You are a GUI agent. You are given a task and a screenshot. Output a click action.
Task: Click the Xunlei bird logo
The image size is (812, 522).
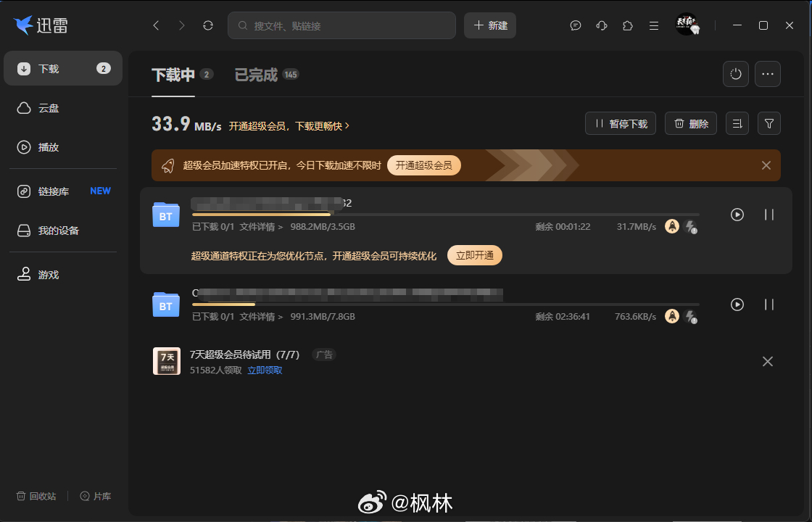[23, 25]
